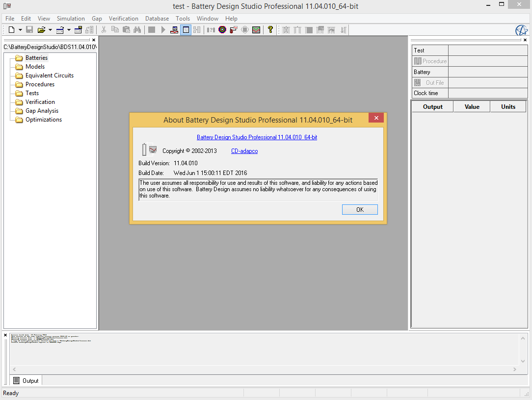
Task: Click the Save floppy disk icon
Action: 29,30
